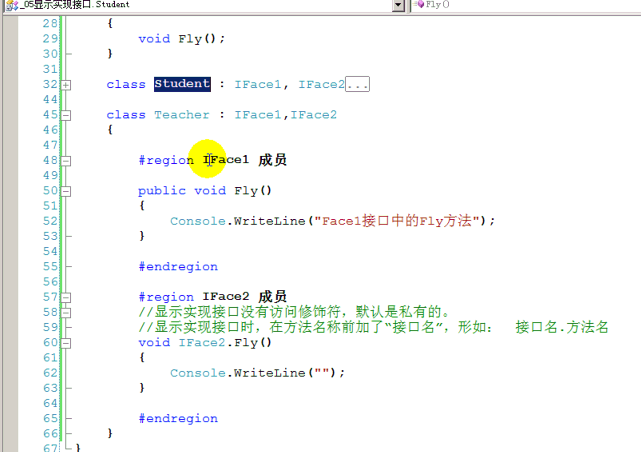This screenshot has width=641, height=452.
Task: Click the "Face1接口中的Fly方法" string literal
Action: point(397,221)
